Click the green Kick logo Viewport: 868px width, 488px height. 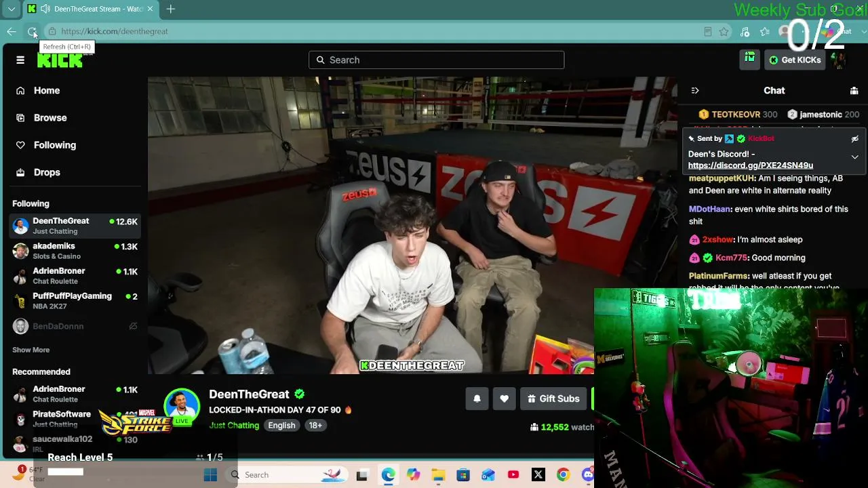tap(60, 60)
